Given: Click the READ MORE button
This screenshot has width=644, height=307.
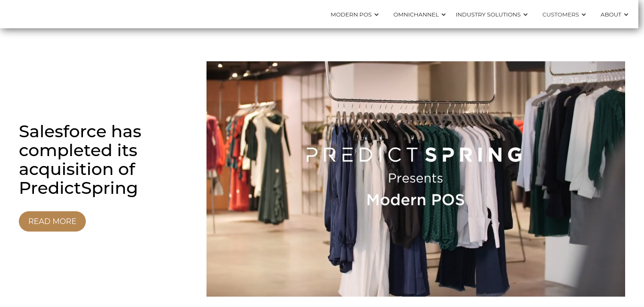Looking at the screenshot, I should (52, 221).
